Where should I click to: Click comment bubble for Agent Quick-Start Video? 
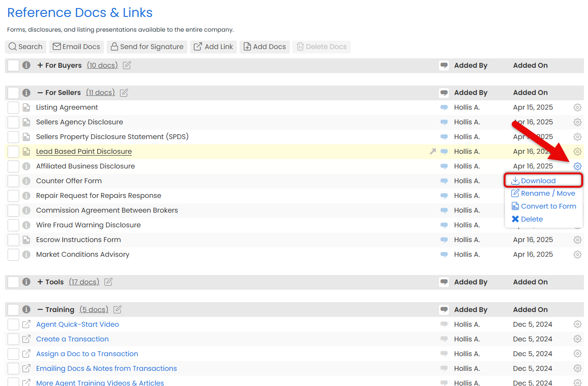[444, 324]
